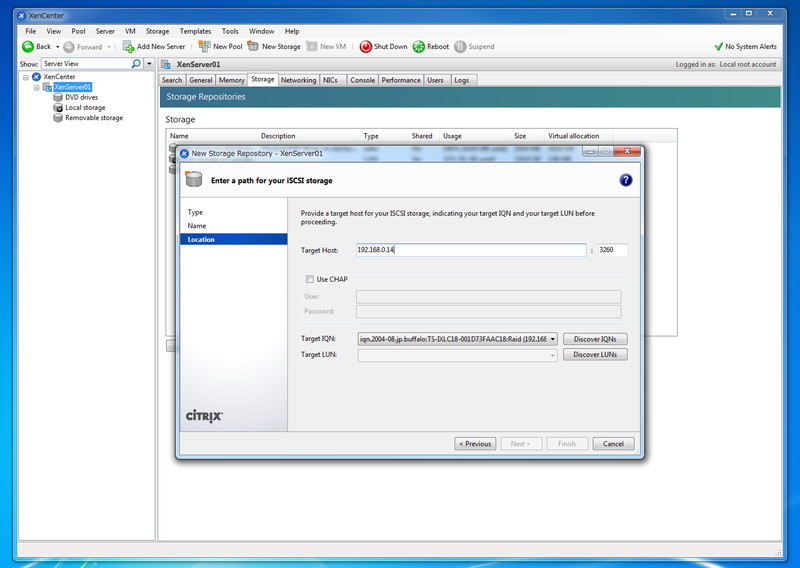Click the Local storage disk icon
The height and width of the screenshot is (568, 800).
58,108
